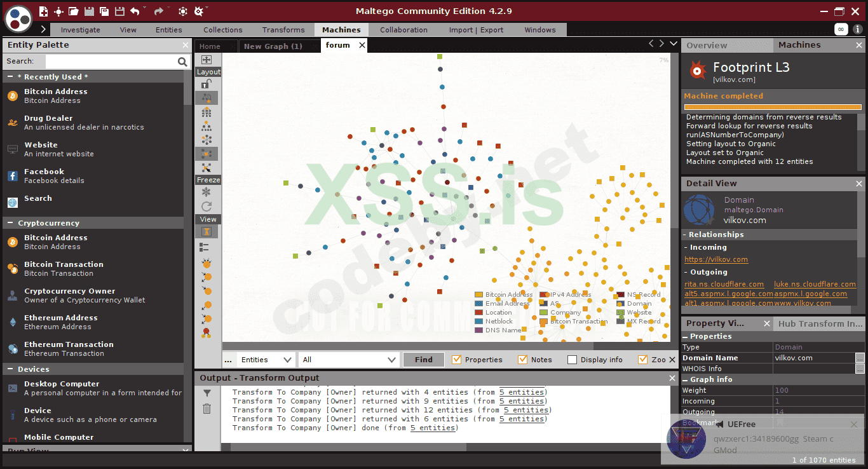Open the luke.ns.cloudflare.com outgoing link

tap(815, 284)
